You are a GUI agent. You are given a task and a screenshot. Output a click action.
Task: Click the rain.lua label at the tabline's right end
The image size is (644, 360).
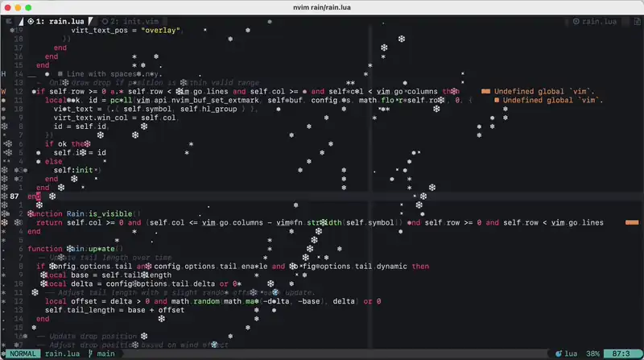click(x=599, y=22)
